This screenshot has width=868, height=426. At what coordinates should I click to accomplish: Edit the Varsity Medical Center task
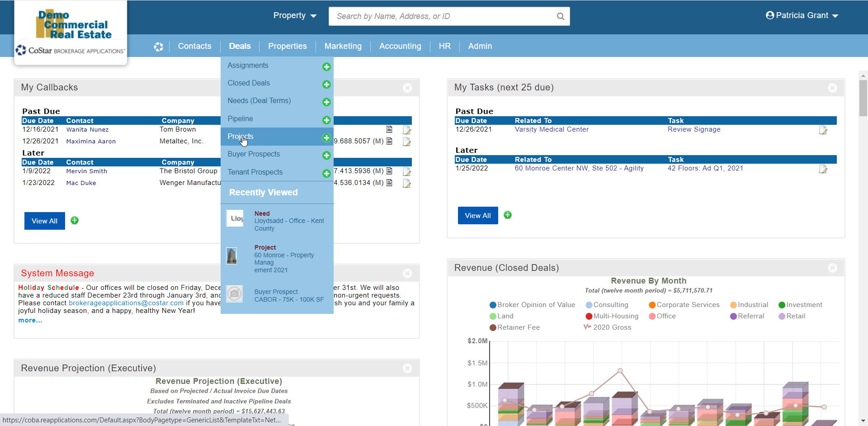click(823, 130)
